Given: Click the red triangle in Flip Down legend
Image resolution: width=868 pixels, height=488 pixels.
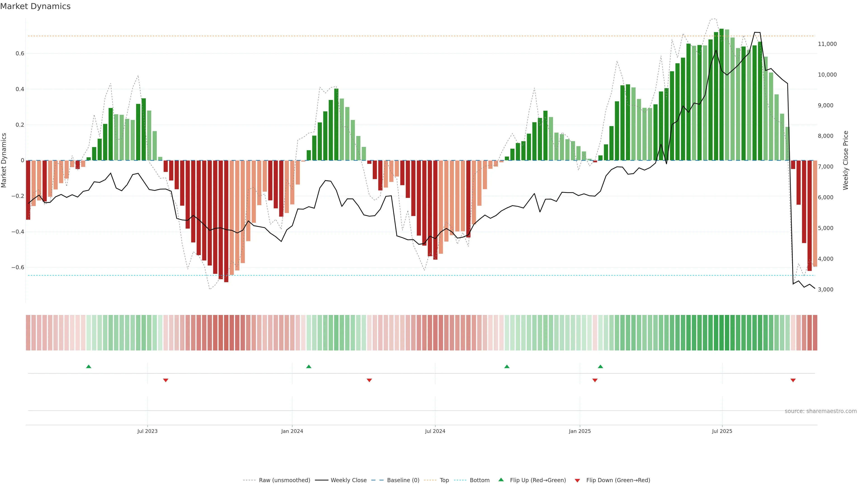Looking at the screenshot, I should (577, 480).
